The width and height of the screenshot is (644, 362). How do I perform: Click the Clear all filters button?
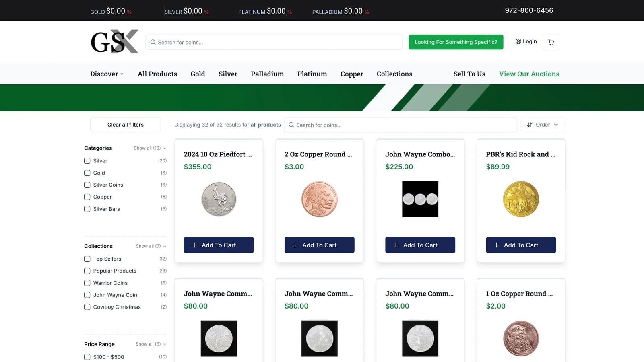(126, 125)
